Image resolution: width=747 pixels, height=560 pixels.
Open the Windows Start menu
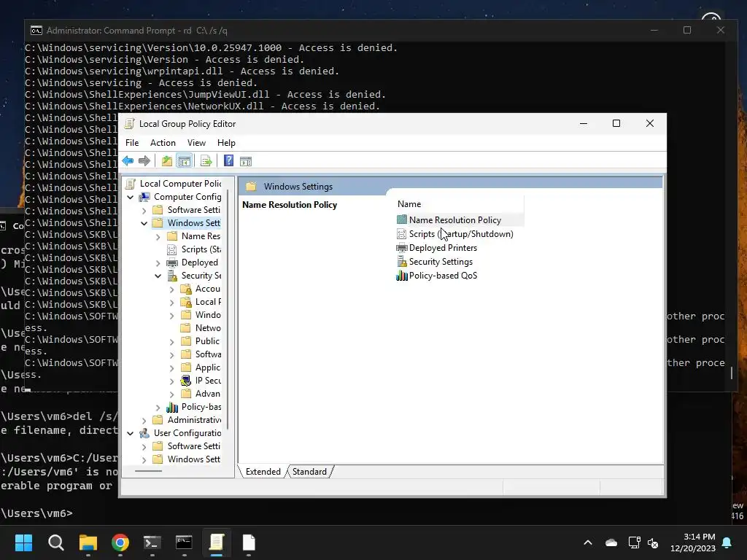click(23, 542)
